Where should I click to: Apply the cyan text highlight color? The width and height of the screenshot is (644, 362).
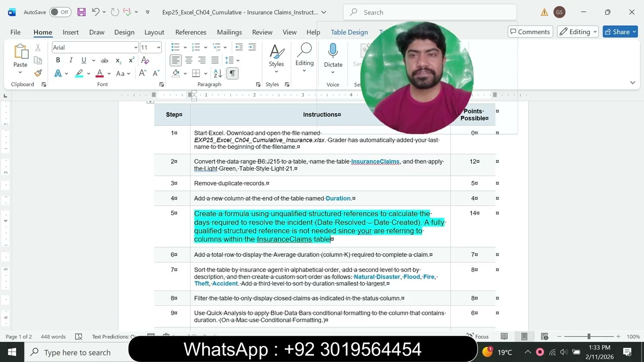79,73
